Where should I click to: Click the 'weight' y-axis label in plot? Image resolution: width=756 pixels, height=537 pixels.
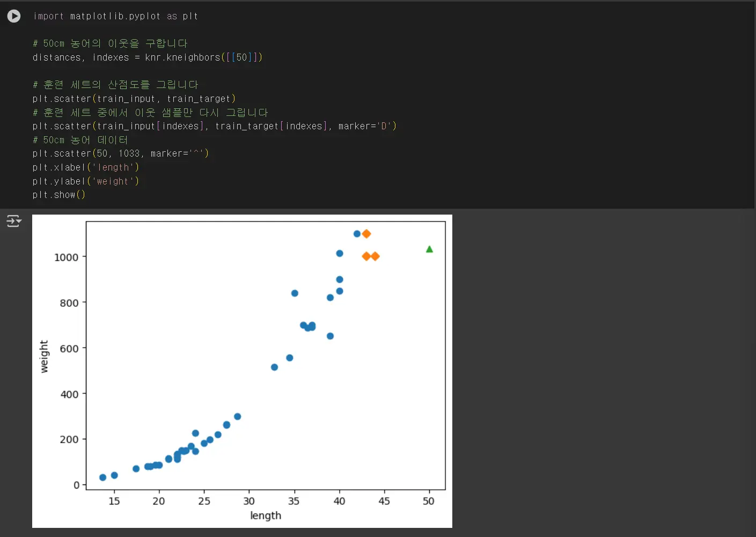coord(44,356)
